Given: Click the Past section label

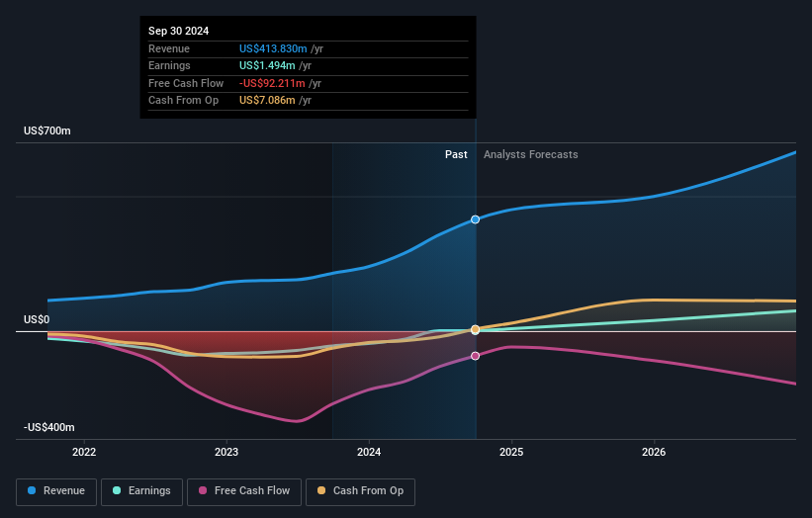Looking at the screenshot, I should pyautogui.click(x=456, y=155).
